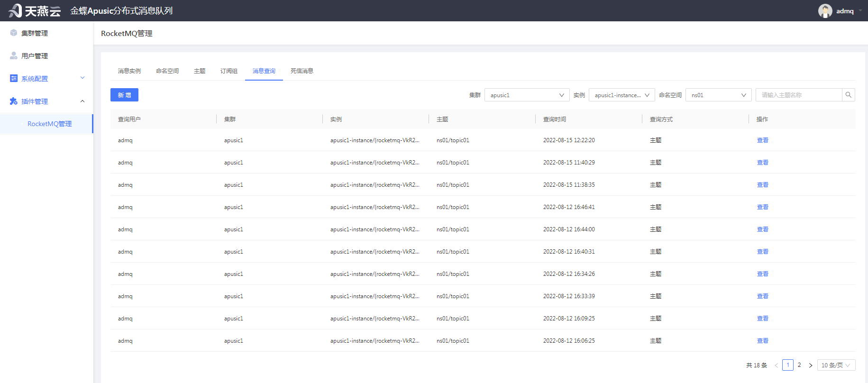868x383 pixels.
Task: Go to page 2 of results
Action: [799, 365]
